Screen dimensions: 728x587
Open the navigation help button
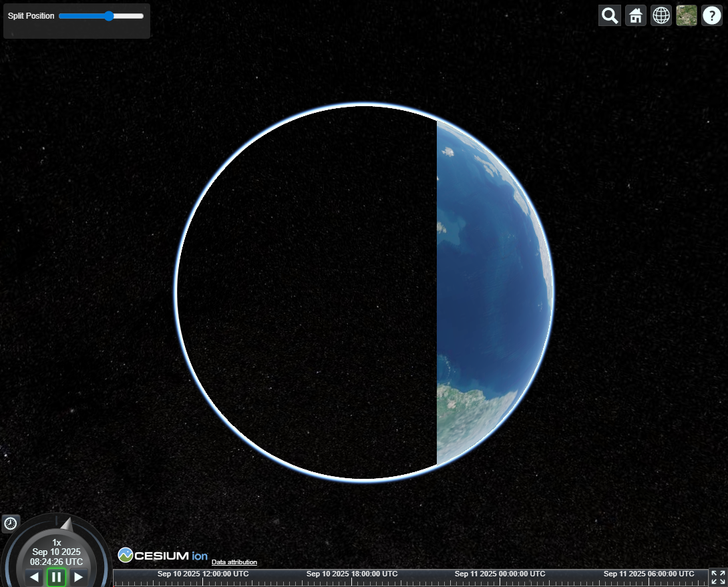[x=712, y=16]
